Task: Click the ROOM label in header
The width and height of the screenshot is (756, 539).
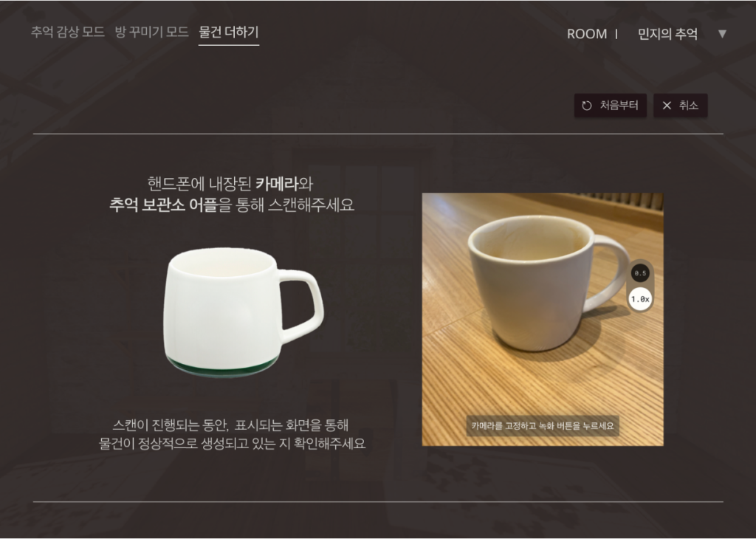Action: pos(587,34)
